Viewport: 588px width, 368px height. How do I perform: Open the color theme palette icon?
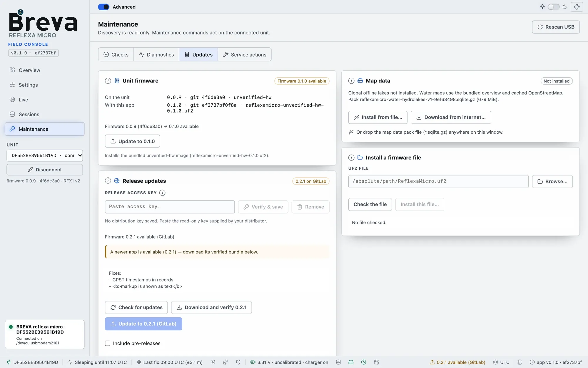[x=577, y=7]
